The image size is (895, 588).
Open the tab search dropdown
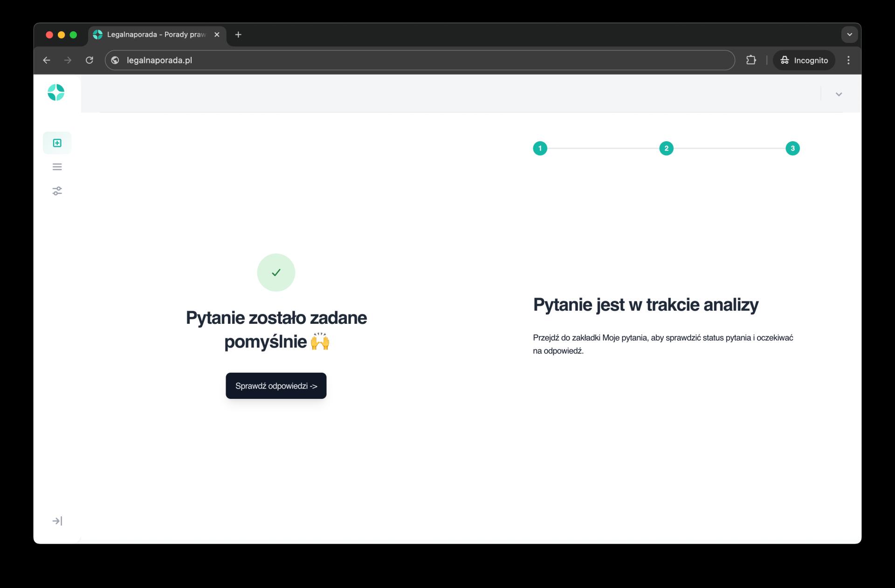849,34
